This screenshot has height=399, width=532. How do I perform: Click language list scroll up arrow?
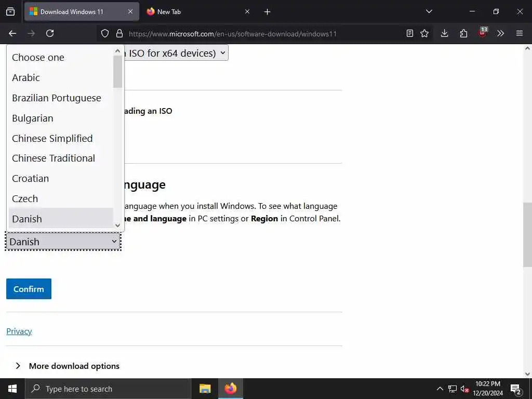[x=118, y=51]
